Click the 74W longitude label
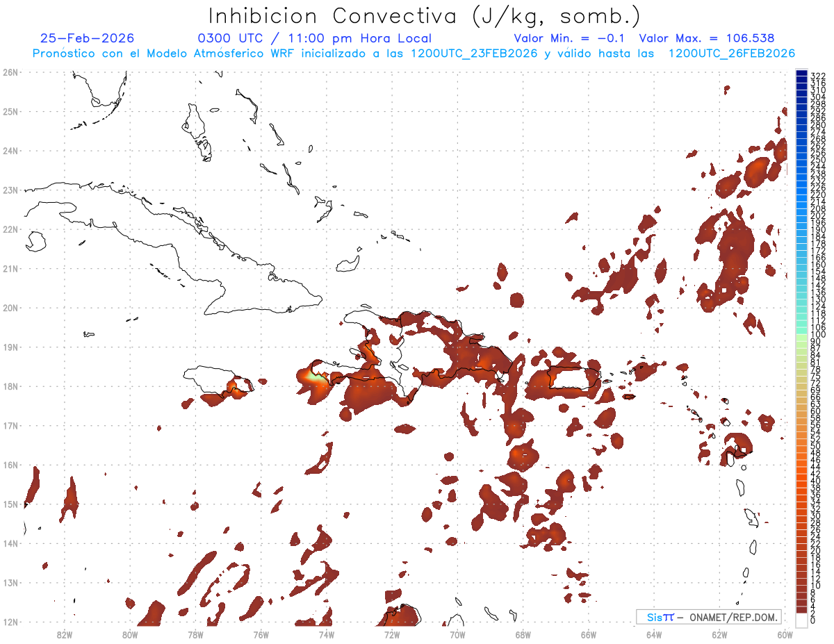834x644 pixels. tap(327, 634)
